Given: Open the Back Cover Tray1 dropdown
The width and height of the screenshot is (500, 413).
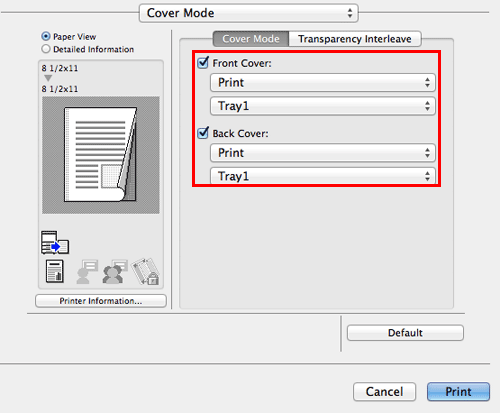Looking at the screenshot, I should (x=323, y=176).
